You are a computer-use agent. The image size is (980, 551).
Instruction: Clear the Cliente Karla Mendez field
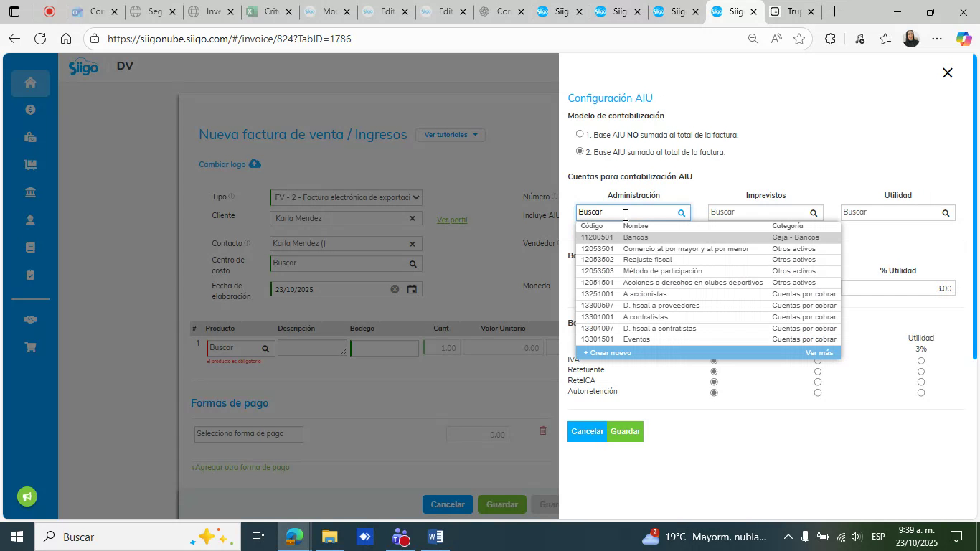point(413,219)
